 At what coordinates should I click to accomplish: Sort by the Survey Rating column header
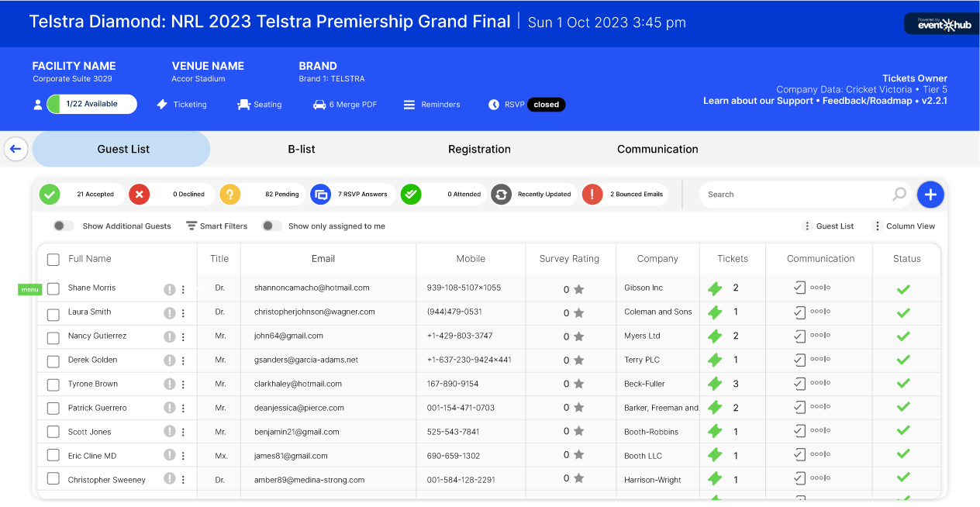pos(569,259)
